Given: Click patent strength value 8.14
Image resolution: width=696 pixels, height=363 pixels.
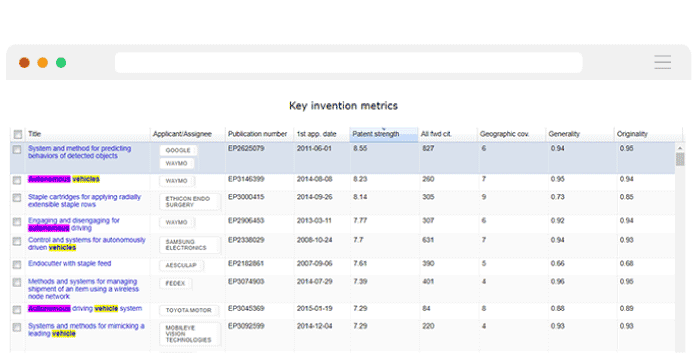Looking at the screenshot, I should click(x=360, y=197).
